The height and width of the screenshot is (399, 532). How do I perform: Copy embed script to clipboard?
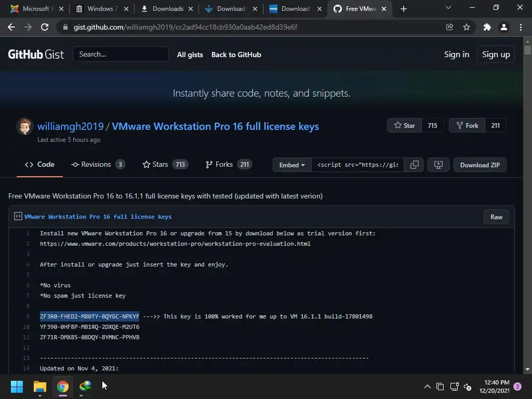pyautogui.click(x=414, y=165)
